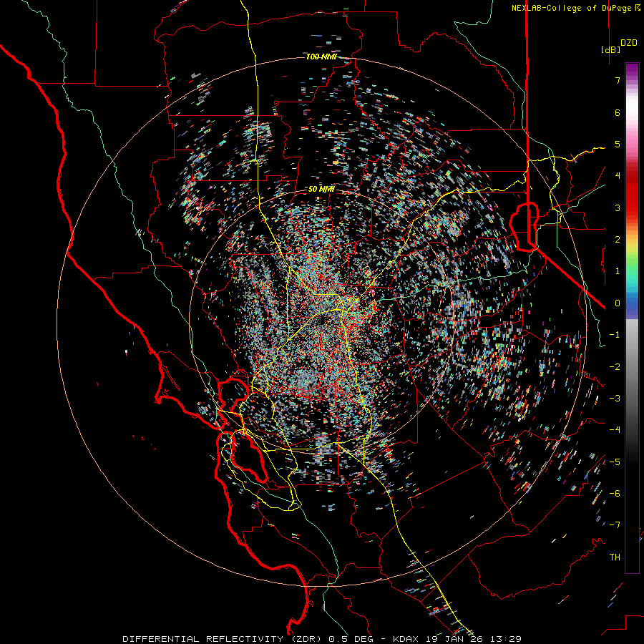This screenshot has width=644, height=644.
Task: Click the 6 value on the color scale
Action: (x=618, y=112)
